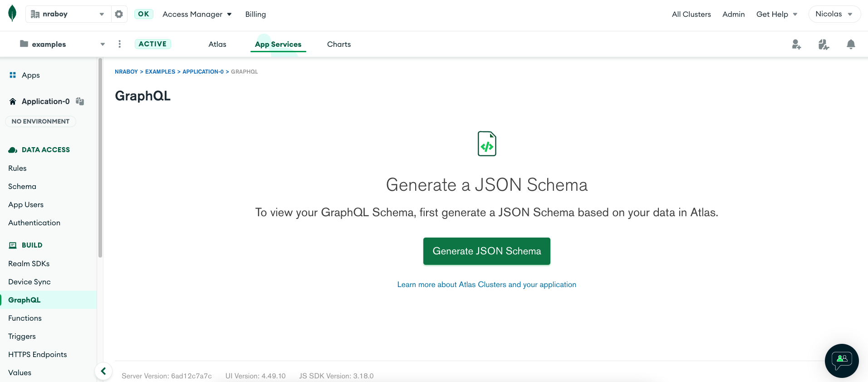Open the examples project dropdown
This screenshot has width=868, height=382.
pyautogui.click(x=63, y=44)
